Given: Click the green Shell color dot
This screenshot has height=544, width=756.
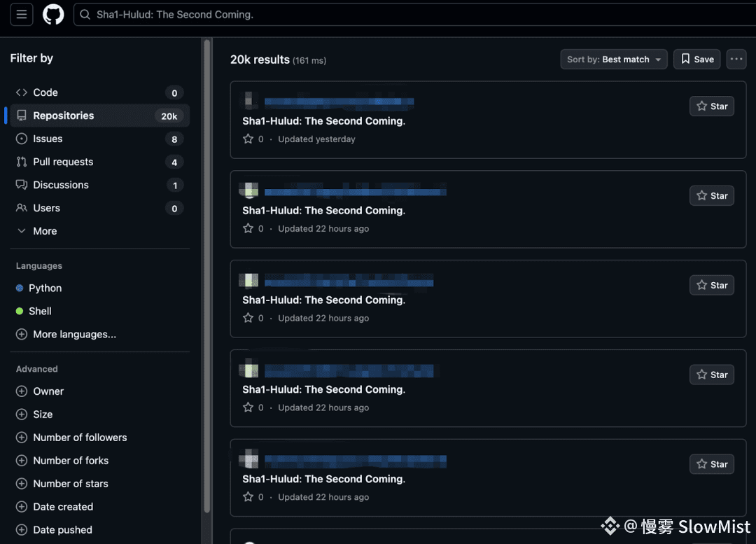Looking at the screenshot, I should coord(20,312).
